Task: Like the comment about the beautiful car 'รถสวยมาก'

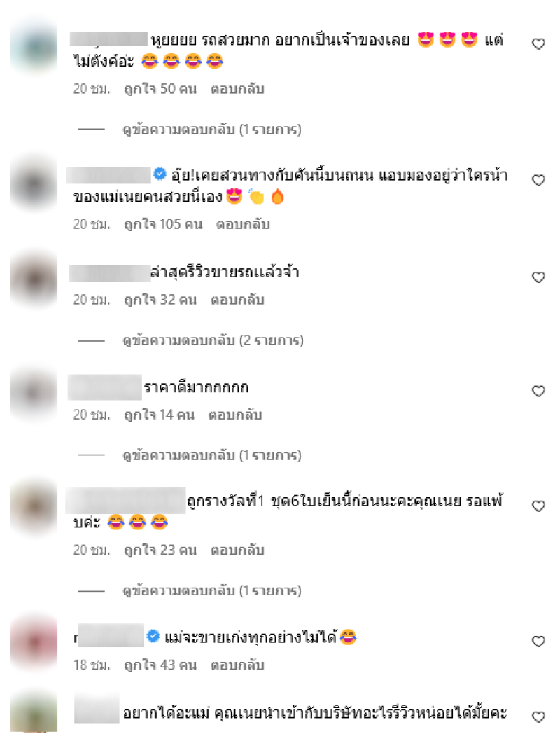Action: point(538,44)
